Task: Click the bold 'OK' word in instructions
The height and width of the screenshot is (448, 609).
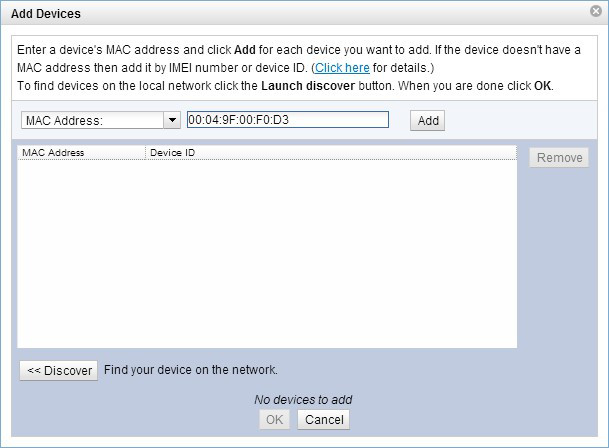Action: [x=543, y=86]
